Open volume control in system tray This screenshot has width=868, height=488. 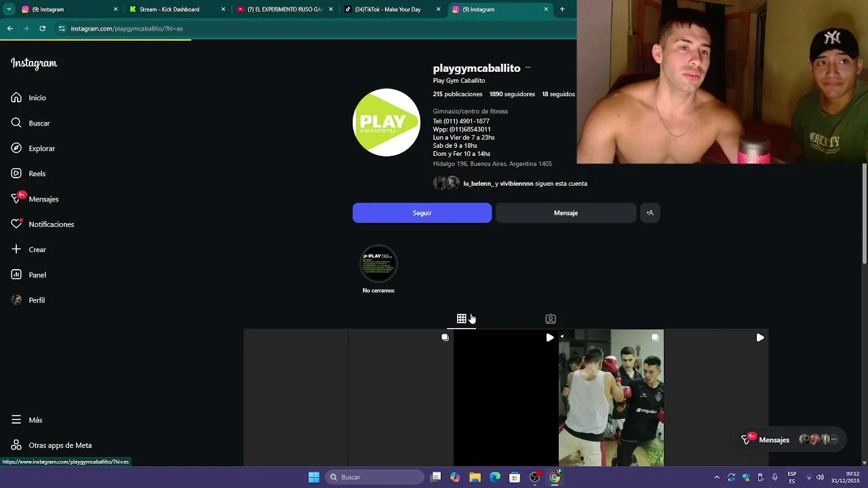pos(820,477)
